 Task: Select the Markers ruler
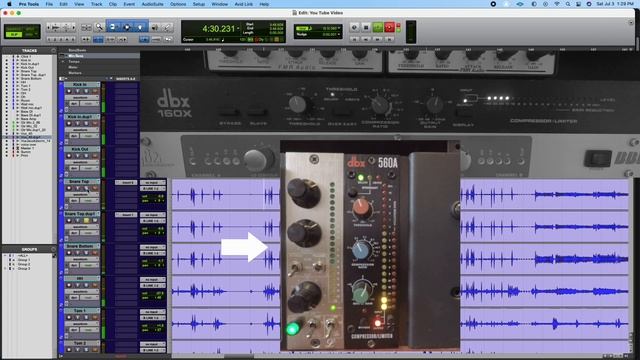(75, 73)
